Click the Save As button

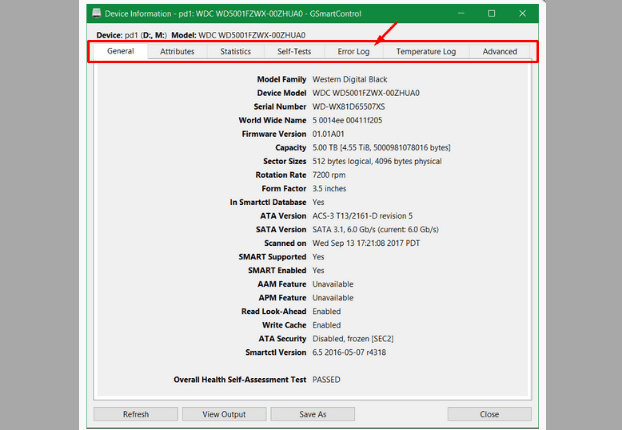313,414
